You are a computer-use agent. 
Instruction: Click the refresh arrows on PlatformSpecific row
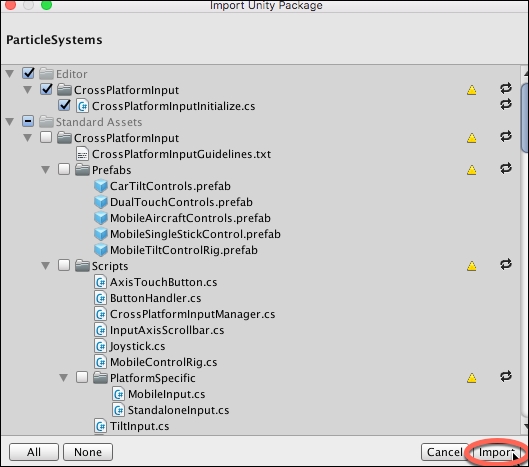tap(505, 376)
